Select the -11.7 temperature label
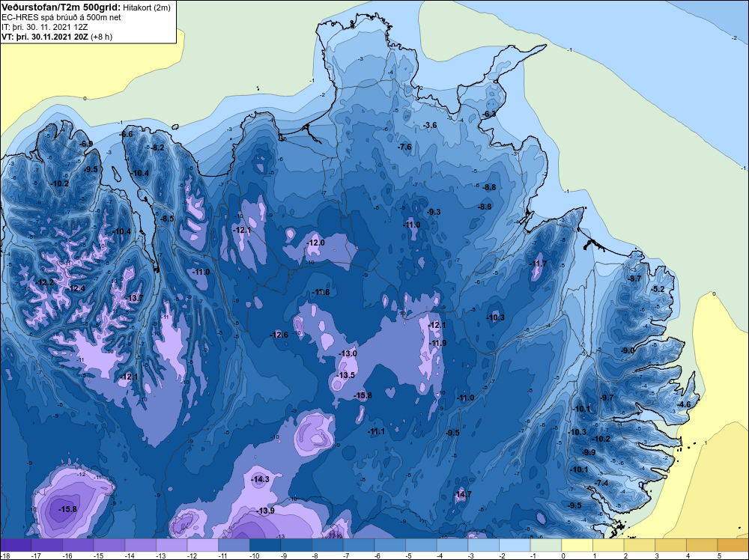 (x=539, y=264)
